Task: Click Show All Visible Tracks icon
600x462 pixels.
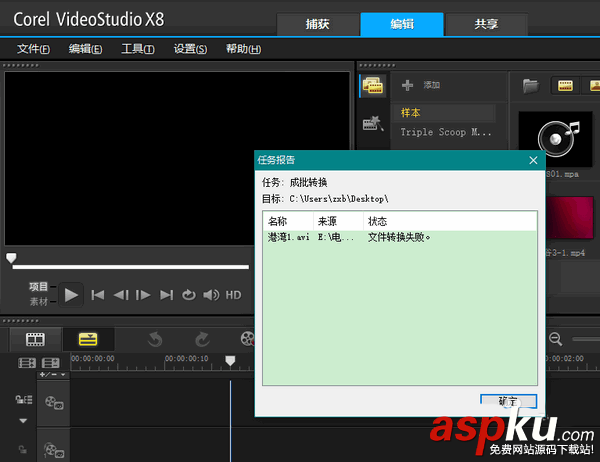Action: (27, 362)
